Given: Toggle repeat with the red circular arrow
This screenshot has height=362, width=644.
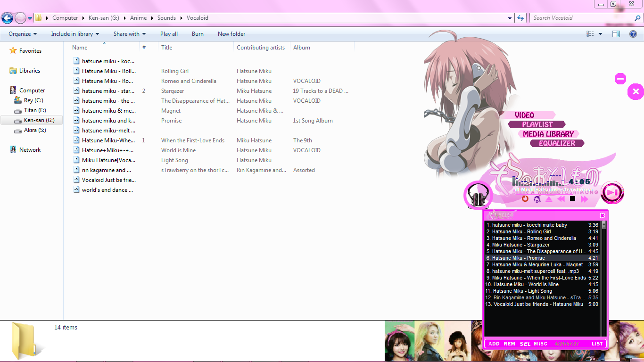Looking at the screenshot, I should (x=525, y=199).
